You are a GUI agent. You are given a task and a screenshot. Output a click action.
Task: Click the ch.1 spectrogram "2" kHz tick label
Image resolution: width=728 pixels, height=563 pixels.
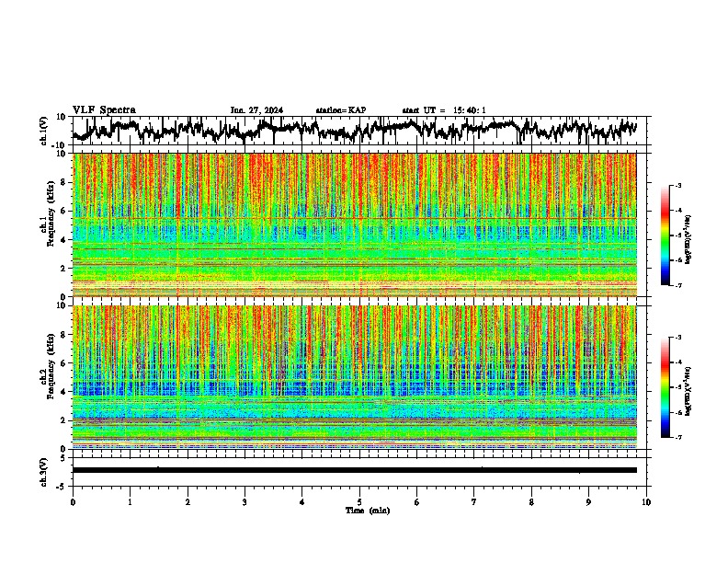[x=63, y=269]
